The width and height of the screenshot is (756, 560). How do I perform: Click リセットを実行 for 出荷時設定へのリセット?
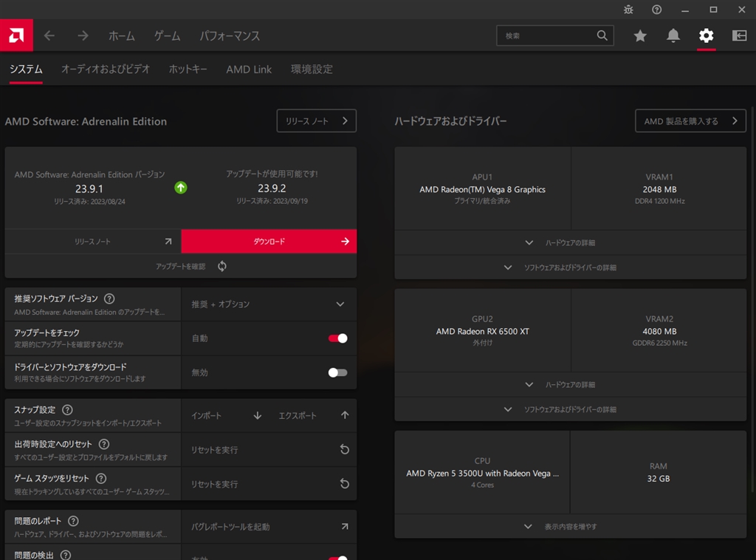(x=214, y=450)
